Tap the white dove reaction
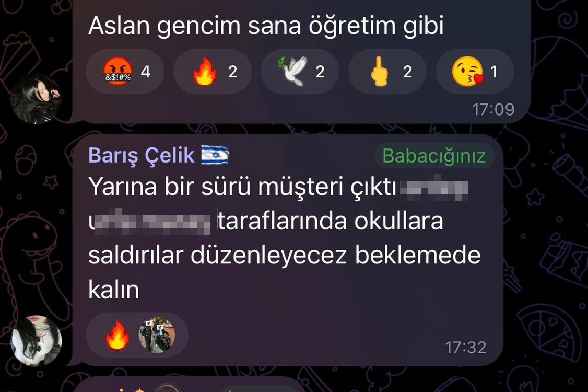 click(x=300, y=71)
